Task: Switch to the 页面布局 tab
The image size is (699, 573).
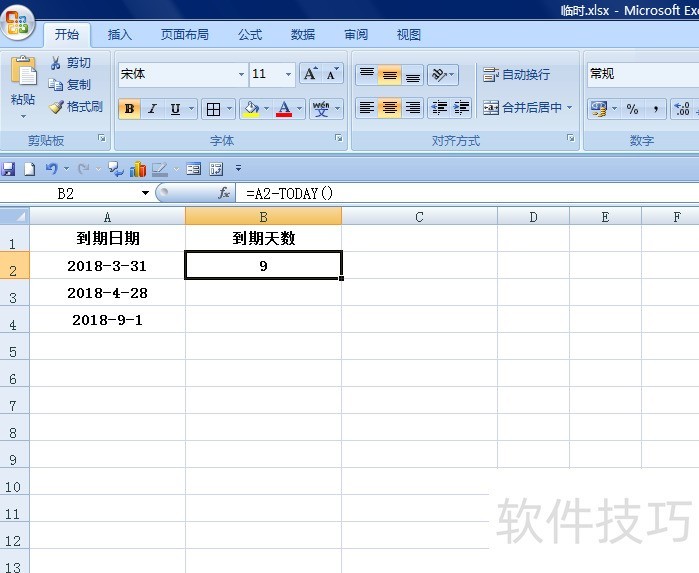Action: tap(185, 35)
